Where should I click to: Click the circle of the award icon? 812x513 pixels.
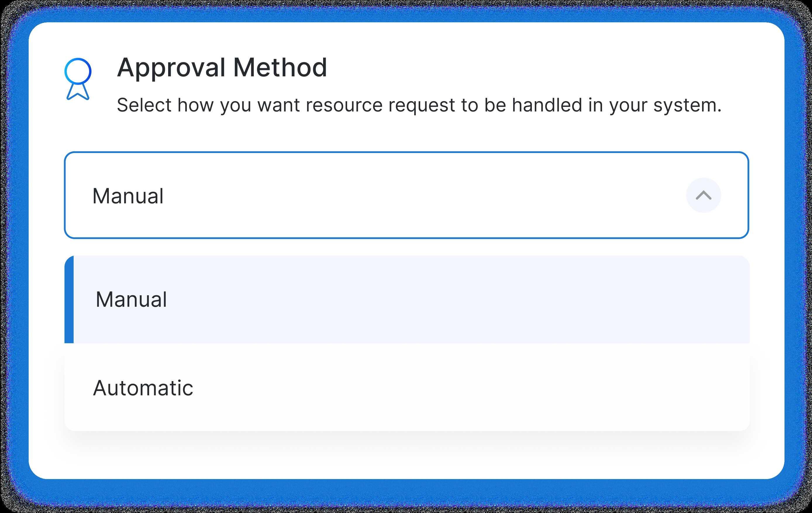tap(78, 71)
